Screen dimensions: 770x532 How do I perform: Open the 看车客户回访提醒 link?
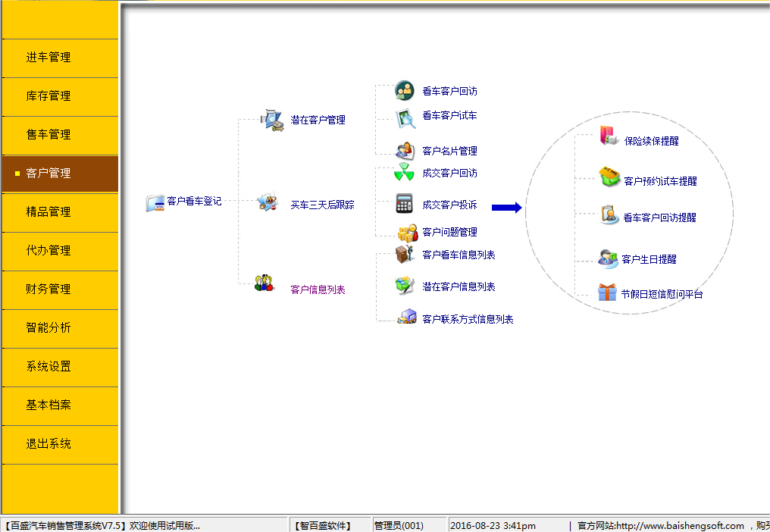659,217
